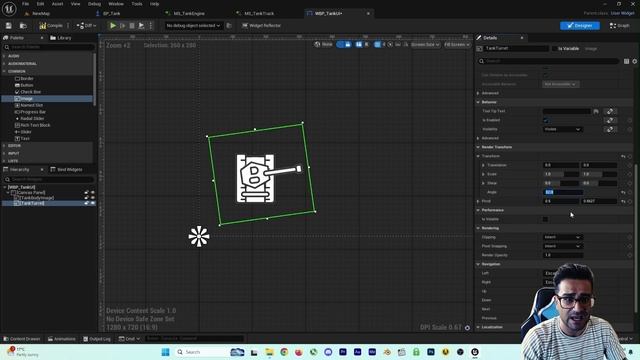Click the Shear X value slider

point(560,183)
